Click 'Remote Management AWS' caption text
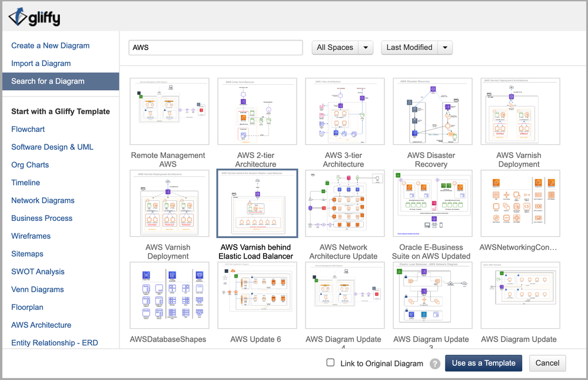This screenshot has width=588, height=380. coord(168,160)
